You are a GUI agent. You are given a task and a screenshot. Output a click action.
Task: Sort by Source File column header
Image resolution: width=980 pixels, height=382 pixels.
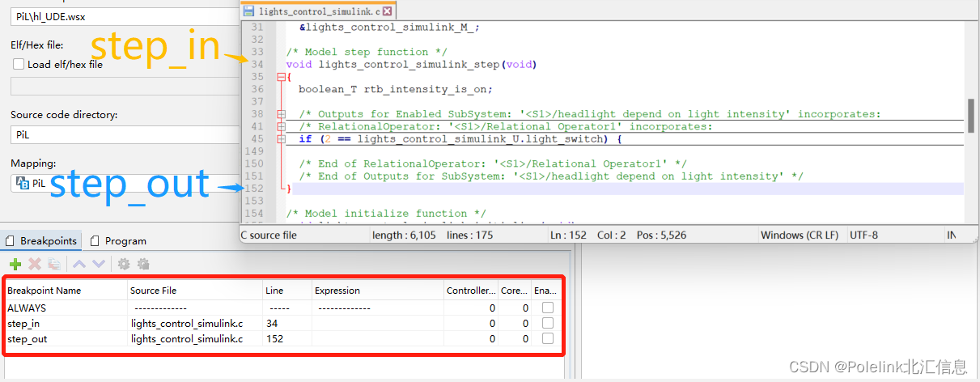[194, 290]
